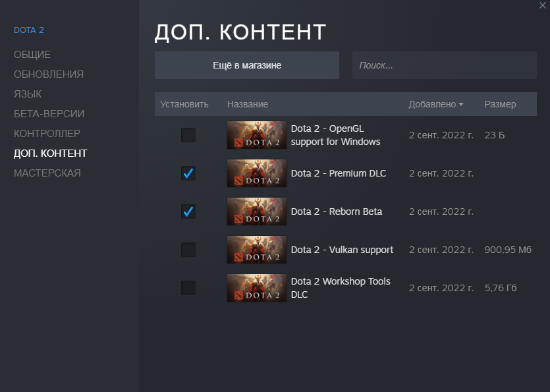Open the МАСТЕРСКАЯ section
Screen dimensions: 550x392
(47, 173)
